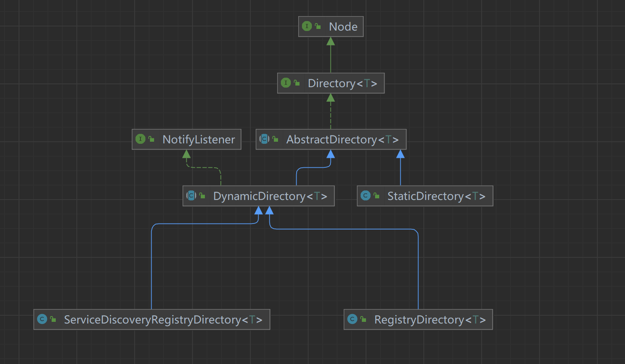Screen dimensions: 625x364
Task: Click the public lock icon on Directory<T>
Action: (x=297, y=83)
